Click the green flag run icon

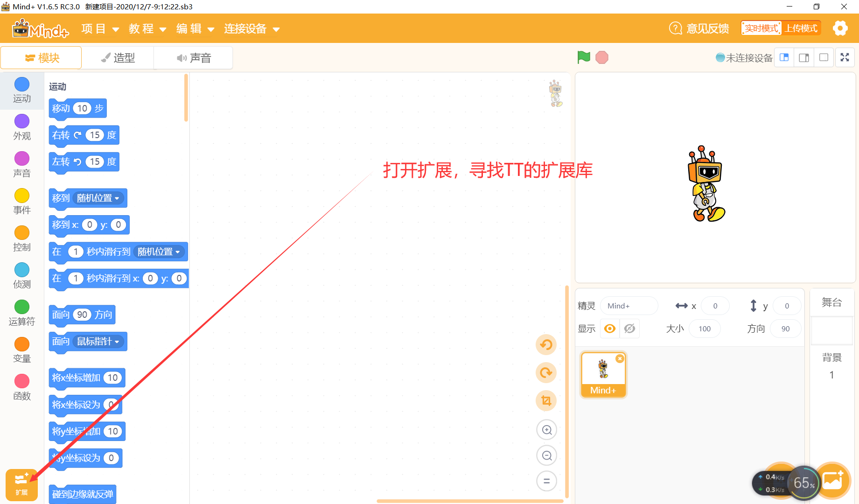(584, 57)
